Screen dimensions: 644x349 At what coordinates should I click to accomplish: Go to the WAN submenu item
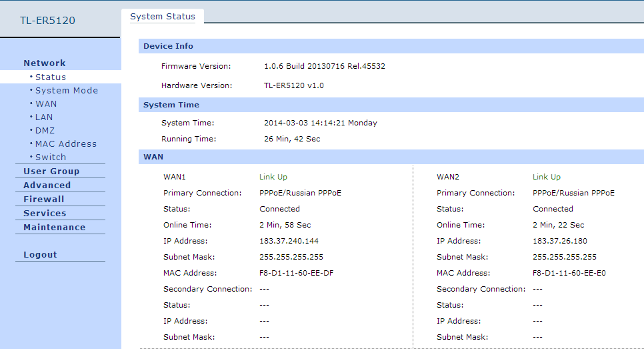[46, 103]
